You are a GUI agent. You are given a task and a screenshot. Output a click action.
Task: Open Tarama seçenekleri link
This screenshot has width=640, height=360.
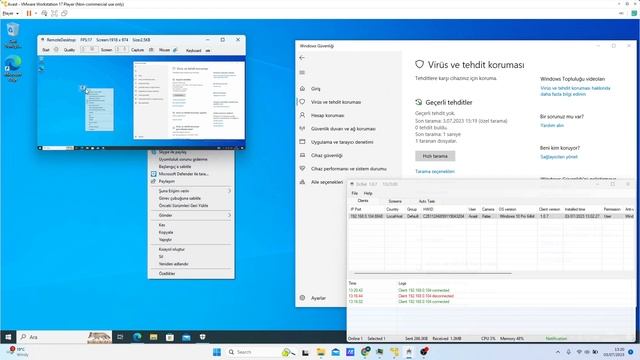click(x=435, y=171)
